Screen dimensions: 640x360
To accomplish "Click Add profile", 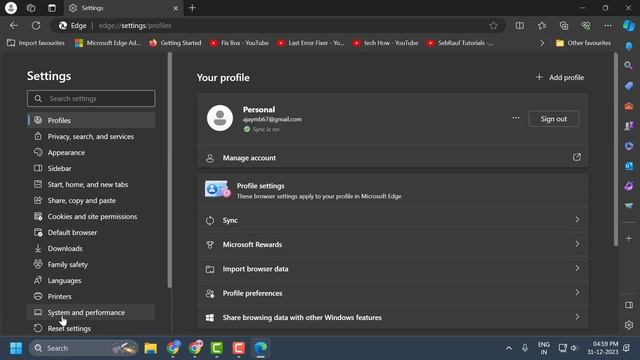I will click(560, 77).
